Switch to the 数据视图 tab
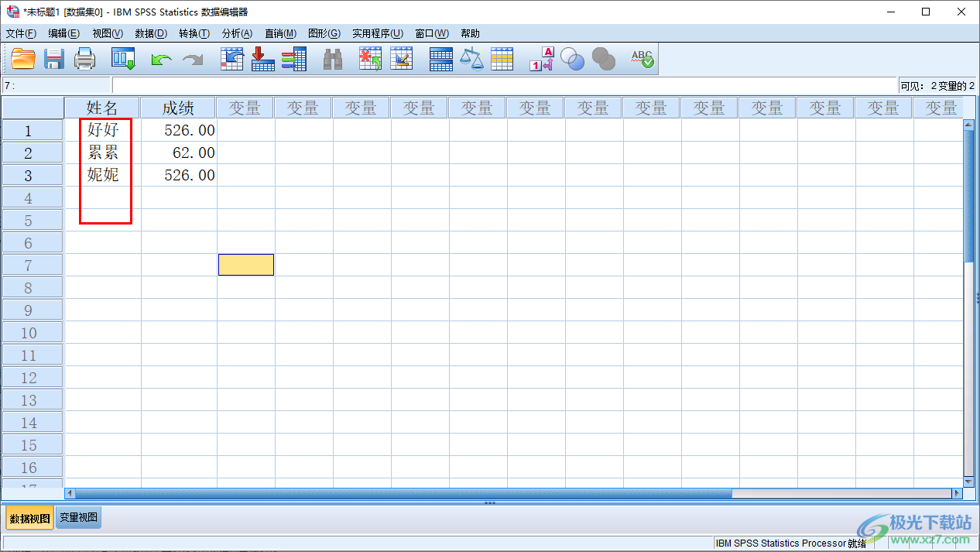Screen dimensions: 980x552 click(x=29, y=518)
